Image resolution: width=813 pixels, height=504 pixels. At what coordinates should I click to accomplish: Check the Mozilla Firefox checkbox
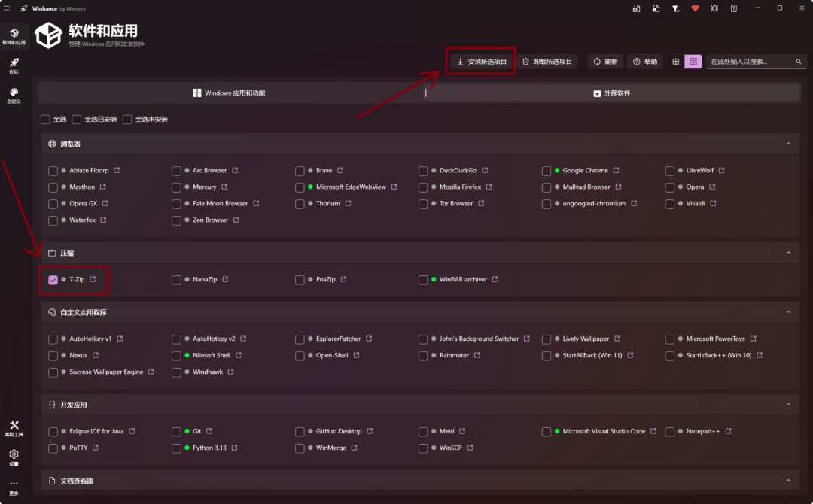pyautogui.click(x=423, y=187)
